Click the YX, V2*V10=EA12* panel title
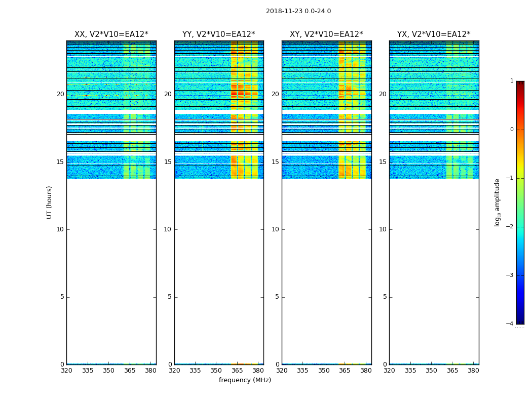The height and width of the screenshot is (405, 532). [434, 34]
